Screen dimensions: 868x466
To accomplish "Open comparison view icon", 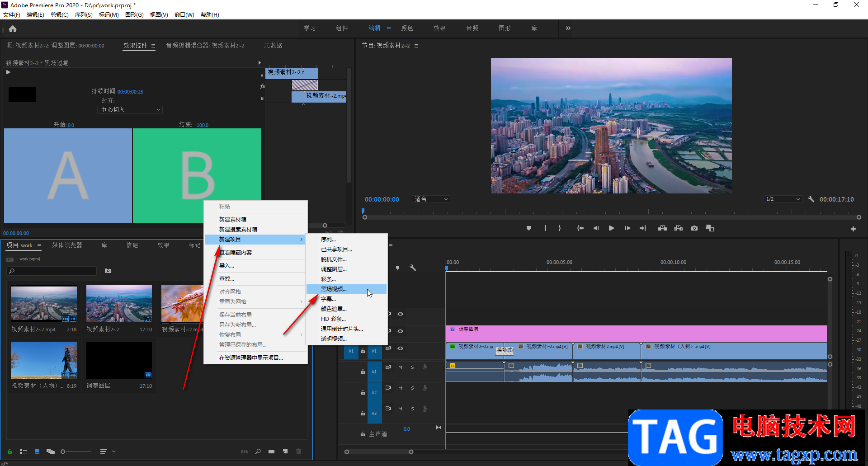I will pos(710,228).
